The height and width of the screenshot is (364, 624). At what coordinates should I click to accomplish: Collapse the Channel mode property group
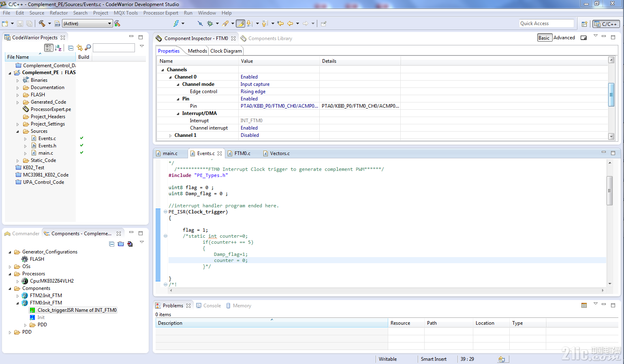click(x=178, y=85)
